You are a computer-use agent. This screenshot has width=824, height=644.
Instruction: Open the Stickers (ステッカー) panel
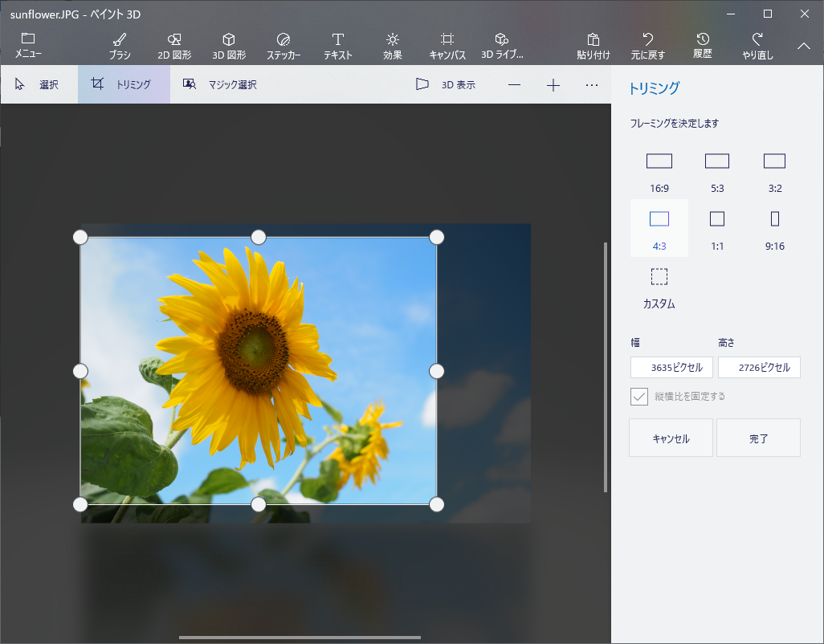click(x=284, y=46)
